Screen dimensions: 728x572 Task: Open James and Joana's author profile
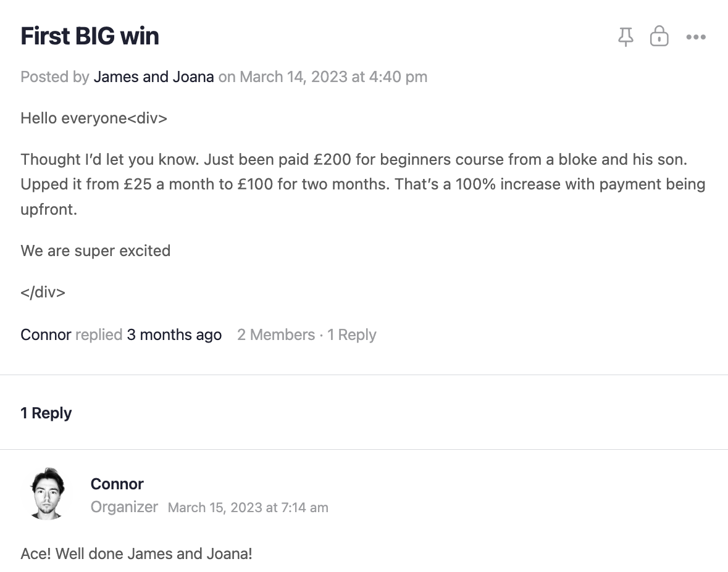click(x=154, y=77)
